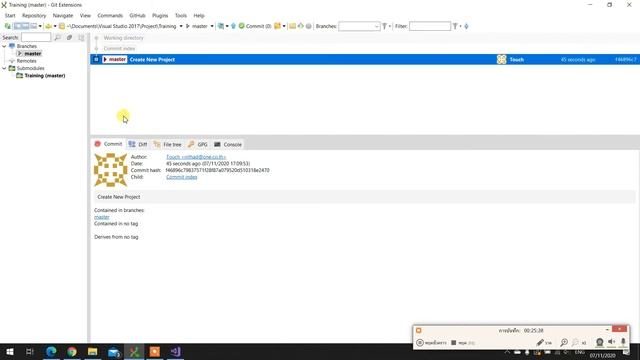Switch to the File tree tab
Image resolution: width=640 pixels, height=360 pixels.
coord(167,144)
